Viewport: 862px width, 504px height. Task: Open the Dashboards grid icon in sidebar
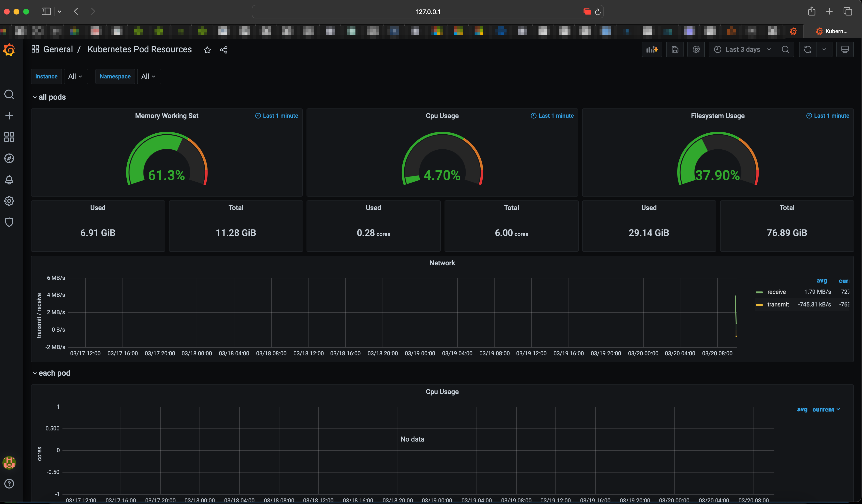click(x=9, y=137)
